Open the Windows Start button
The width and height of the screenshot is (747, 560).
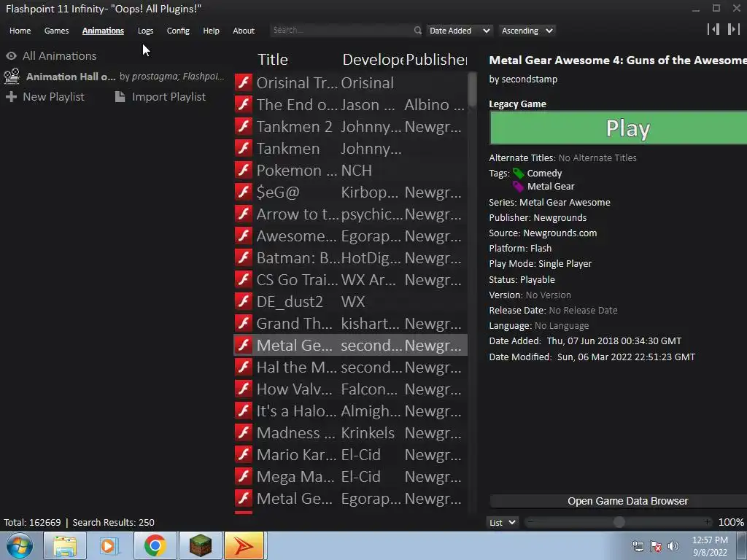[20, 545]
